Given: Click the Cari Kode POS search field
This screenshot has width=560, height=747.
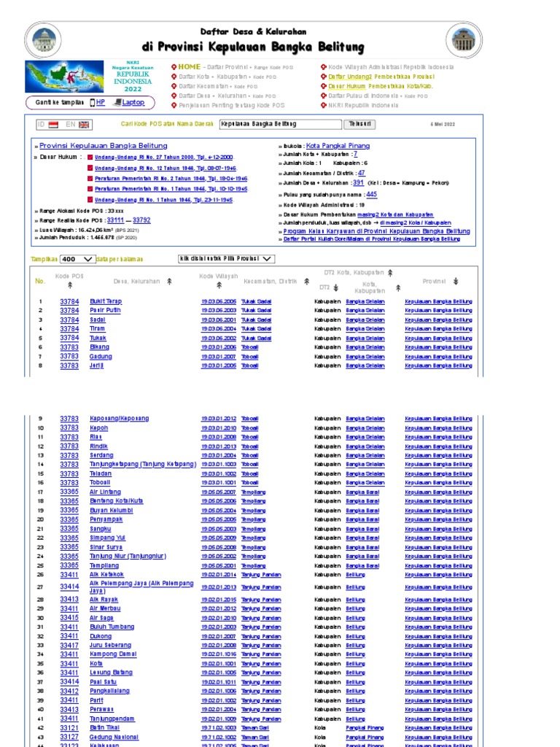Looking at the screenshot, I should [281, 124].
